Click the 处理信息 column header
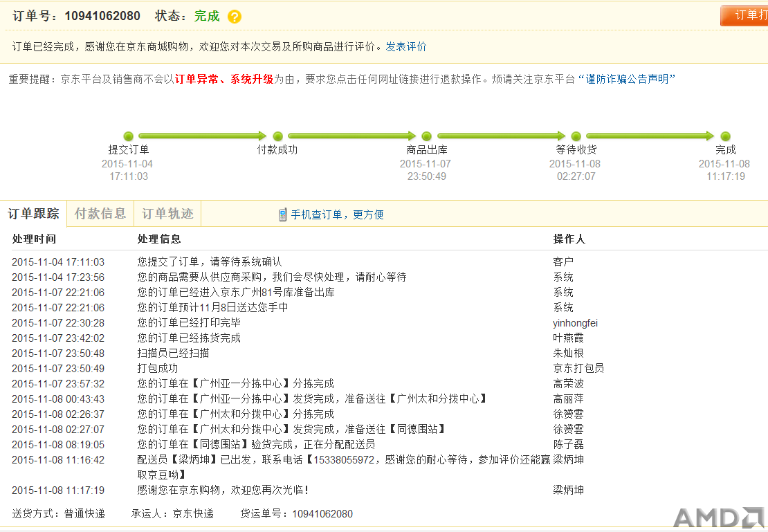 159,239
